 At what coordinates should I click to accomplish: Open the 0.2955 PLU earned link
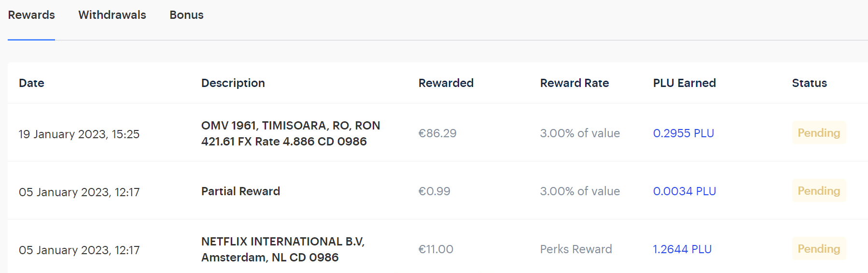tap(683, 133)
